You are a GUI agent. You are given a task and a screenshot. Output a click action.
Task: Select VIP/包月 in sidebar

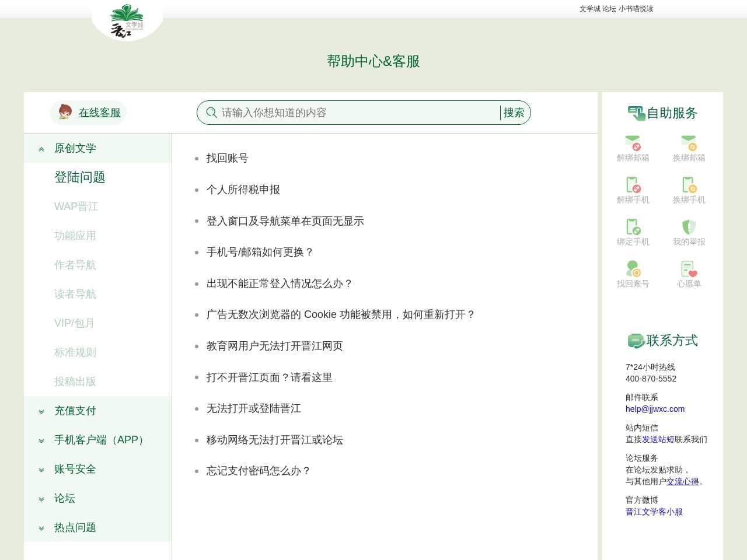coord(75,323)
